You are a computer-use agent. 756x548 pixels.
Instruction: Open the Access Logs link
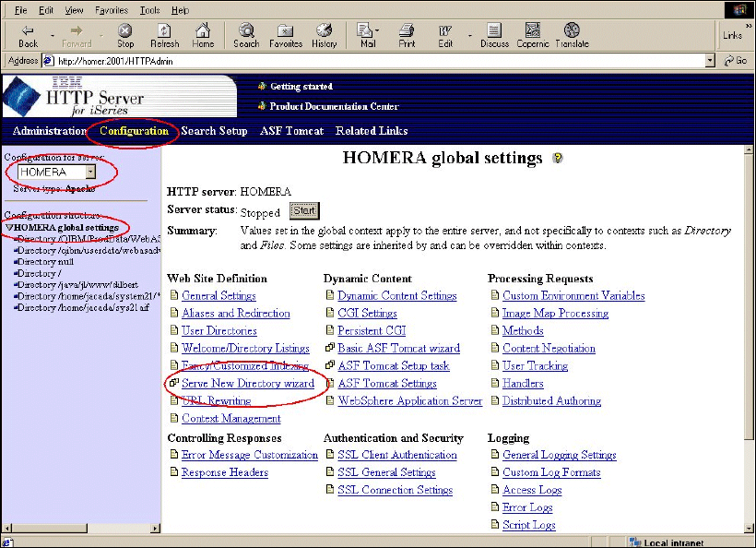click(x=532, y=490)
